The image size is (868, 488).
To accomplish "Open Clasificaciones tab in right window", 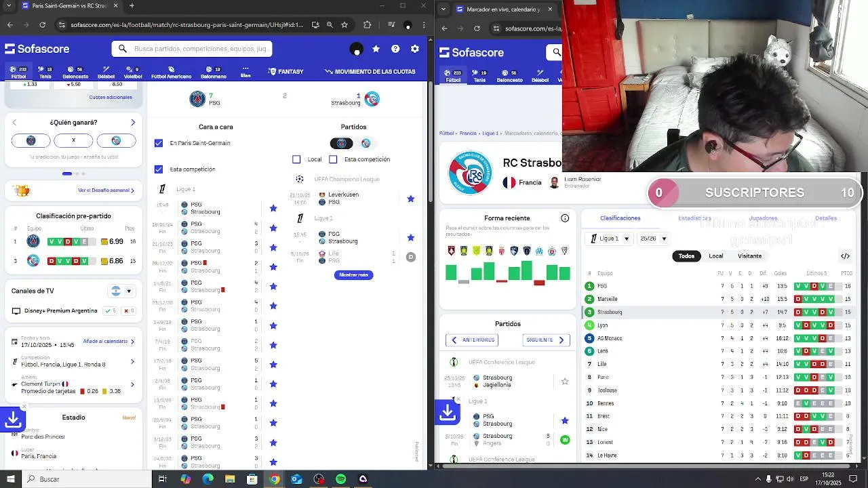I will pos(620,218).
